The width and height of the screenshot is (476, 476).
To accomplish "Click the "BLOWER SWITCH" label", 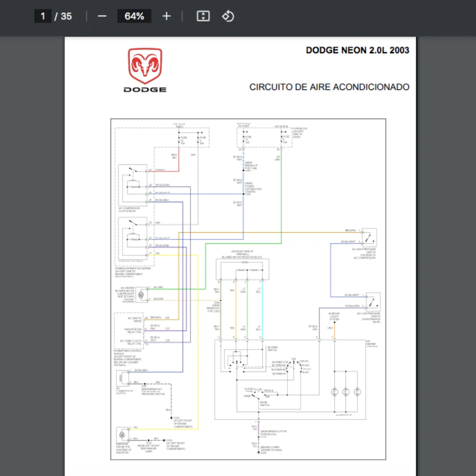I will [272, 349].
